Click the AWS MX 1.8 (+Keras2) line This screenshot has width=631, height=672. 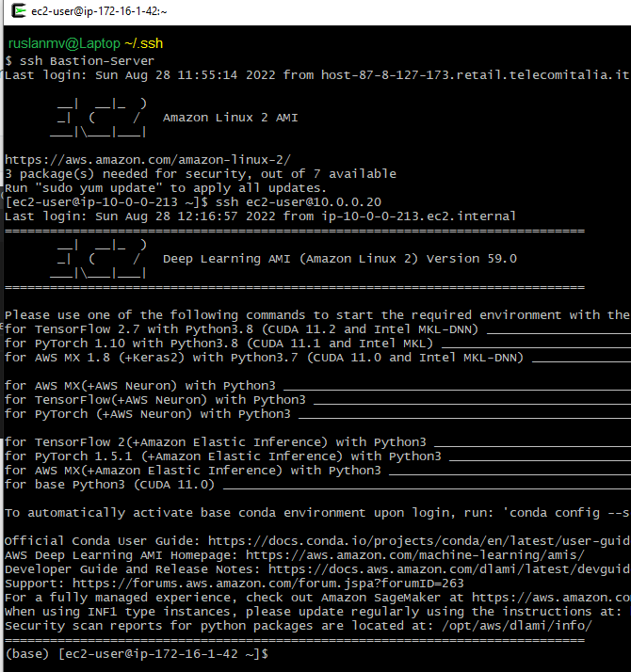(x=265, y=358)
